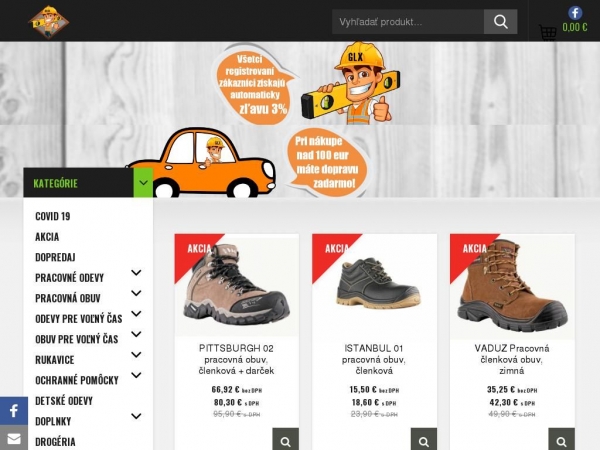Open the PITTSBURGH 02 product title link
The width and height of the screenshot is (600, 450).
coord(237,359)
